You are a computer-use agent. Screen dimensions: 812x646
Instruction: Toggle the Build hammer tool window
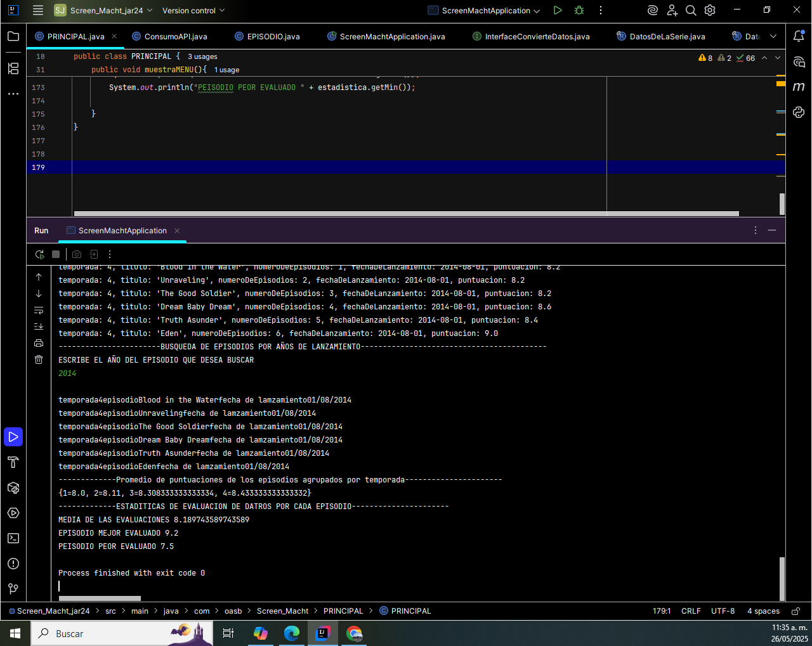coord(13,462)
